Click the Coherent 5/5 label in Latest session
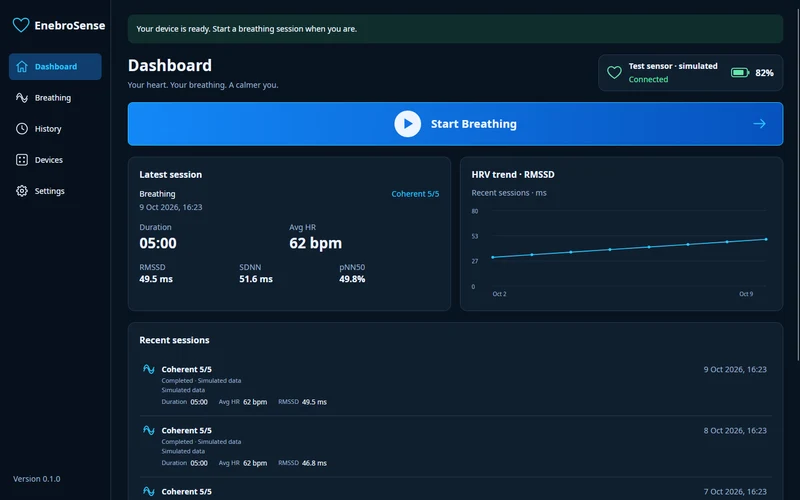This screenshot has height=500, width=800. click(415, 194)
